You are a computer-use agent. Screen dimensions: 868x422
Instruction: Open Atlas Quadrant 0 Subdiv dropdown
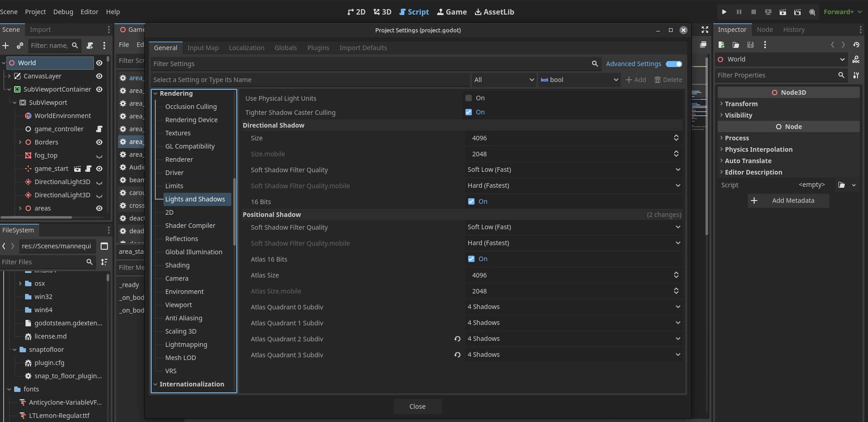pos(573,307)
